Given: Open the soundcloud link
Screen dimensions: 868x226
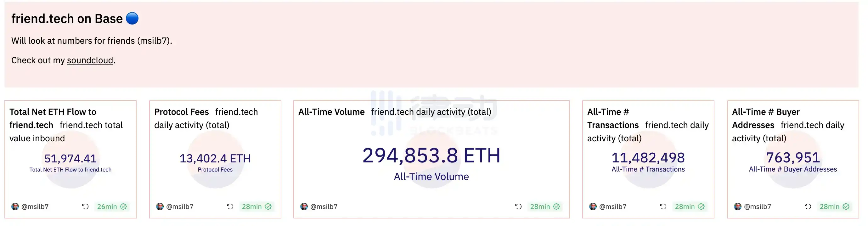Looking at the screenshot, I should tap(90, 60).
